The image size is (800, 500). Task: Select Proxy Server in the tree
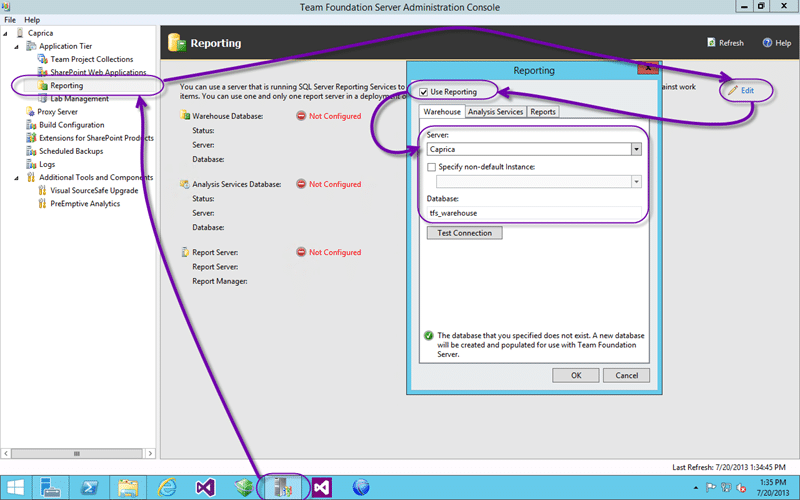pyautogui.click(x=57, y=112)
